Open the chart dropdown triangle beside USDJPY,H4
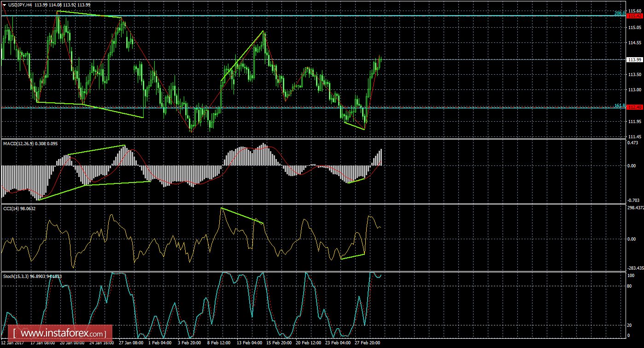 [4, 5]
